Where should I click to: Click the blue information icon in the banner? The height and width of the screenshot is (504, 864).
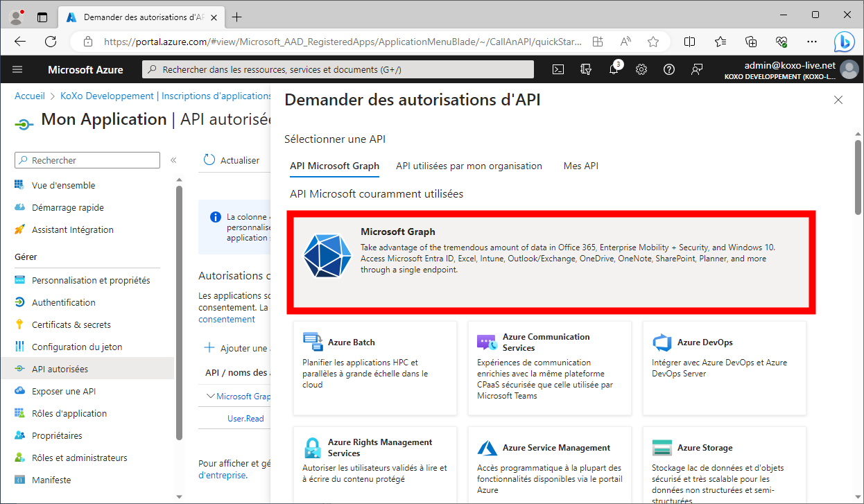point(216,217)
